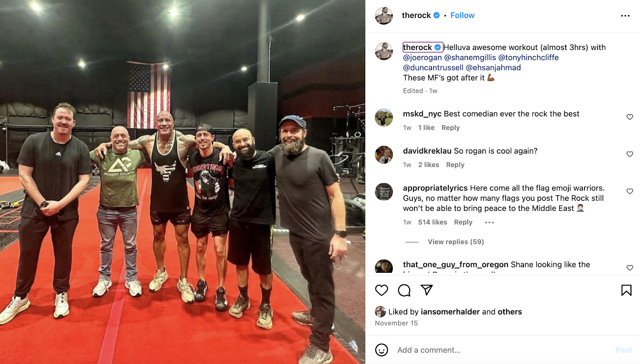The height and width of the screenshot is (364, 640).
Task: Like the post with the heart icon
Action: click(x=382, y=290)
